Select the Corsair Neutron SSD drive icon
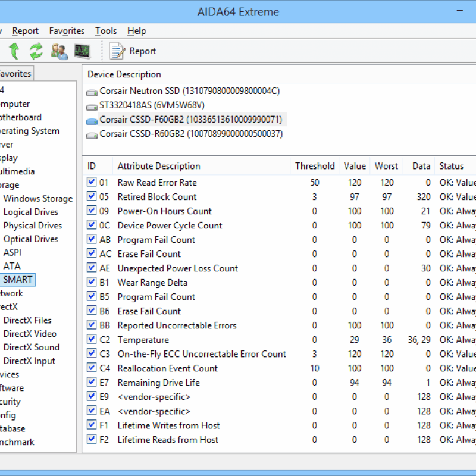The width and height of the screenshot is (476, 476). 92,92
